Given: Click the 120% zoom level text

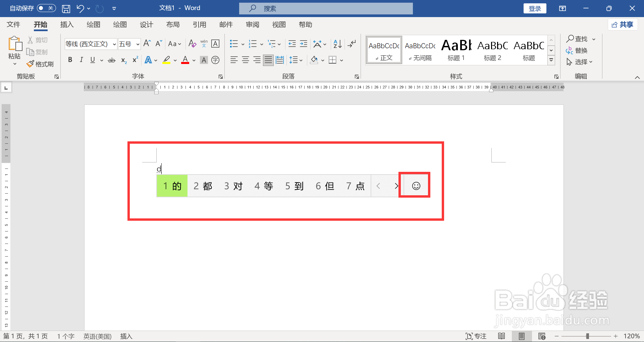Looking at the screenshot, I should coord(631,336).
